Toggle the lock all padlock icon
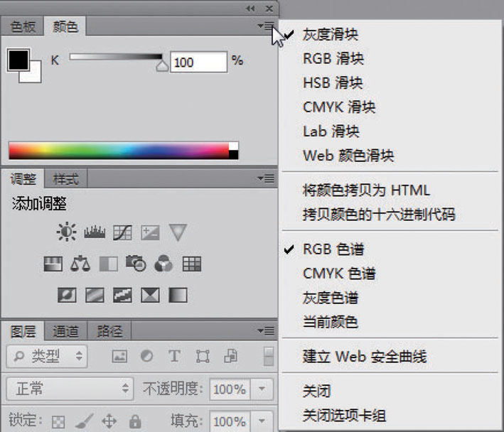 tap(134, 421)
